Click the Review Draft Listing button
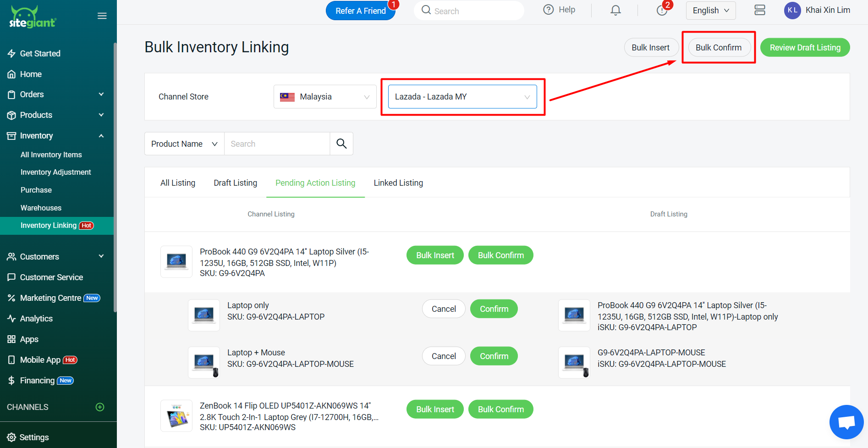The height and width of the screenshot is (448, 868). 805,48
